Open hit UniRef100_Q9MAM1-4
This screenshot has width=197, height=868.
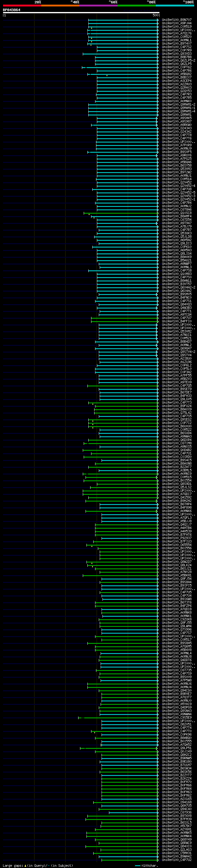click(x=179, y=111)
